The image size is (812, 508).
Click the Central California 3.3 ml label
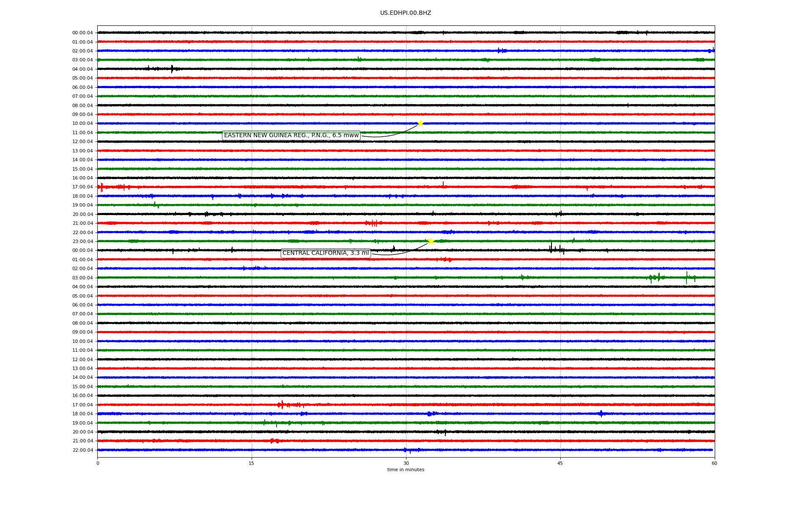pos(325,253)
